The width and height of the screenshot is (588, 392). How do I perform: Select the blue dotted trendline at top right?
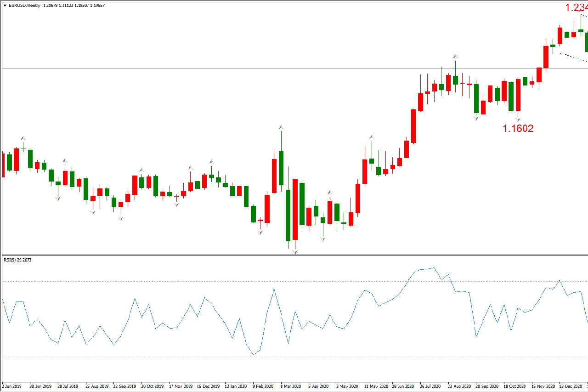click(570, 56)
